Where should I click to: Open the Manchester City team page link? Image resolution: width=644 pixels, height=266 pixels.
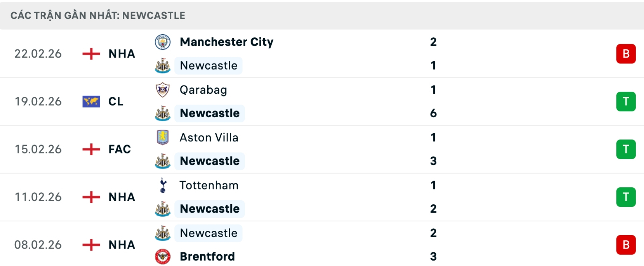click(x=226, y=42)
